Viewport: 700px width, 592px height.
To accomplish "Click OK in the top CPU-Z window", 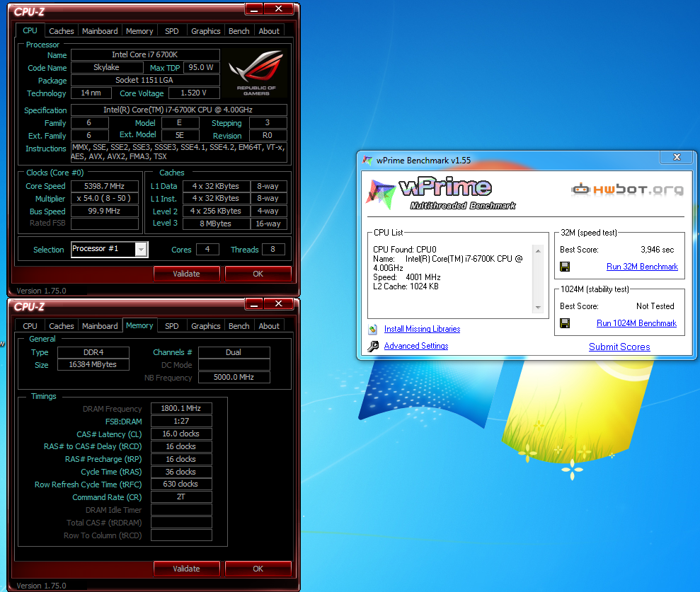I will 258,274.
